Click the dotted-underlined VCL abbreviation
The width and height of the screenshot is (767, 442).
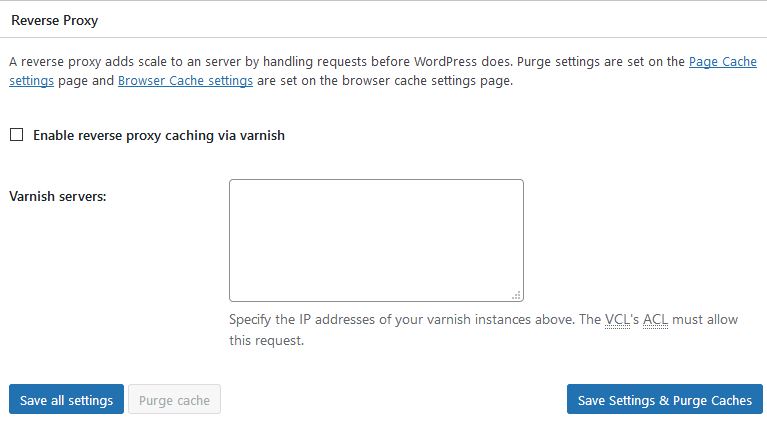point(617,320)
